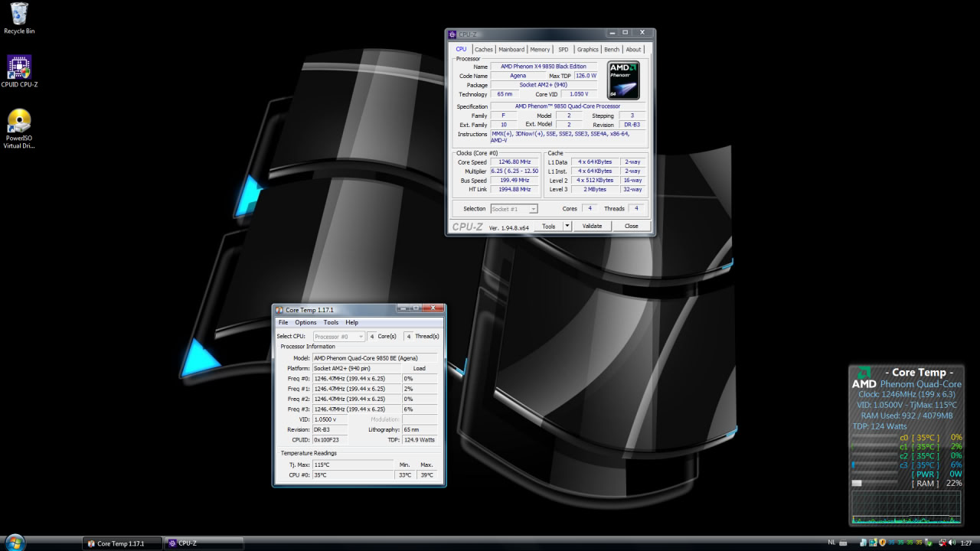This screenshot has height=551, width=980.
Task: Open the Socket #1 Selection dropdown
Action: [514, 209]
